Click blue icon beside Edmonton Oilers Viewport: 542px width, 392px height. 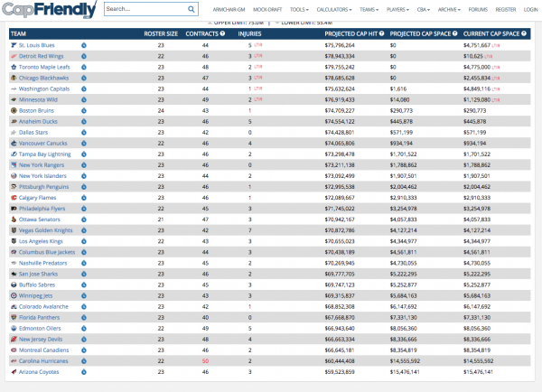[x=84, y=326]
